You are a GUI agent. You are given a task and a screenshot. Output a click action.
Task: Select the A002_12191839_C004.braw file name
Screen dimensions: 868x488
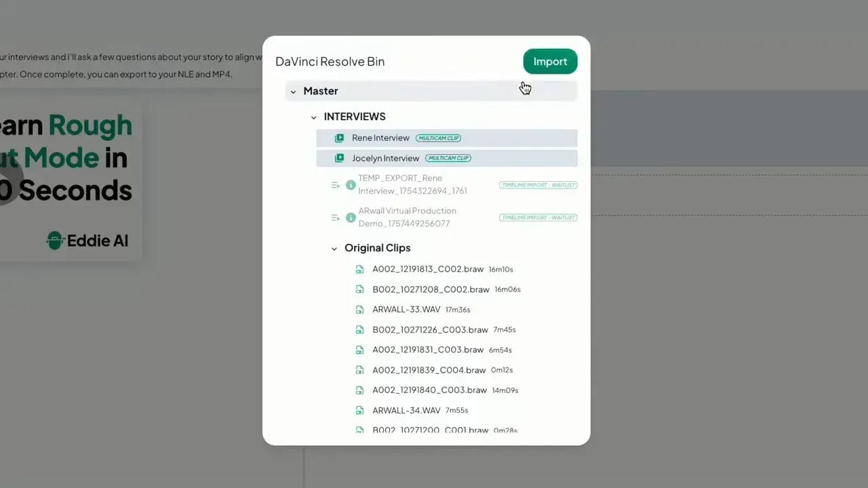click(429, 370)
